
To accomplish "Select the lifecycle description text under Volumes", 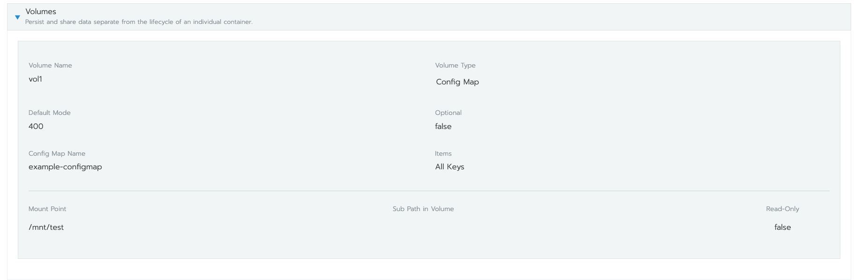I will point(139,22).
